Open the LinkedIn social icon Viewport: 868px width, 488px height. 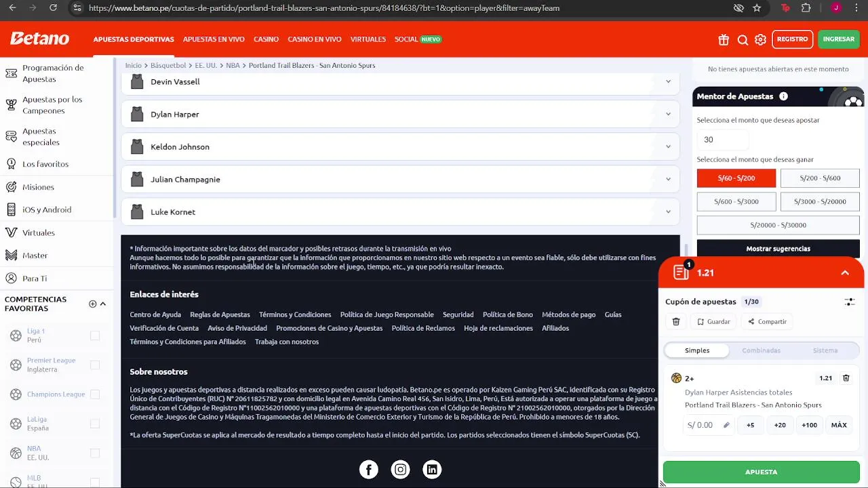[432, 469]
